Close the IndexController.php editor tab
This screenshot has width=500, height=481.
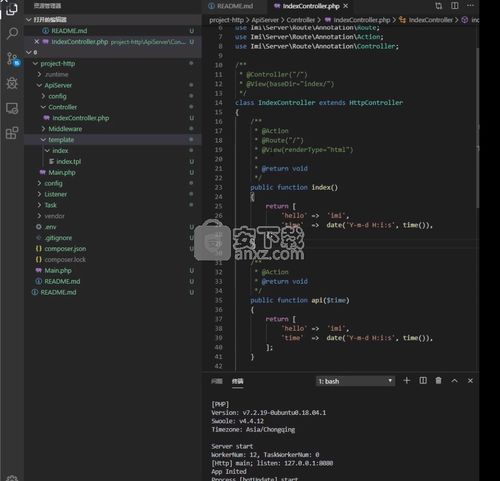346,6
